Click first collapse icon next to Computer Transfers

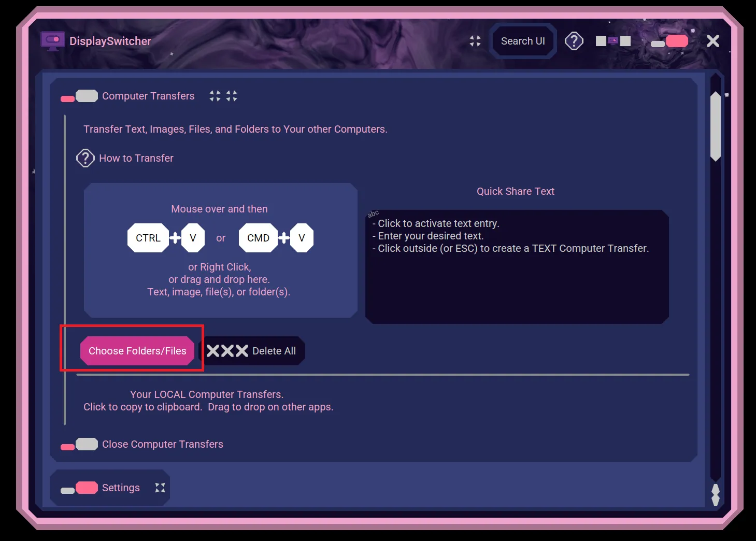click(x=215, y=96)
